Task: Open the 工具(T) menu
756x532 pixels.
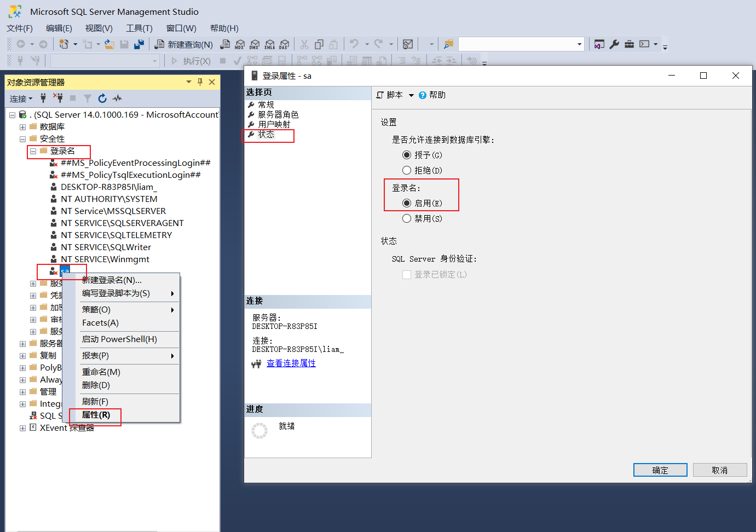Action: pos(139,28)
